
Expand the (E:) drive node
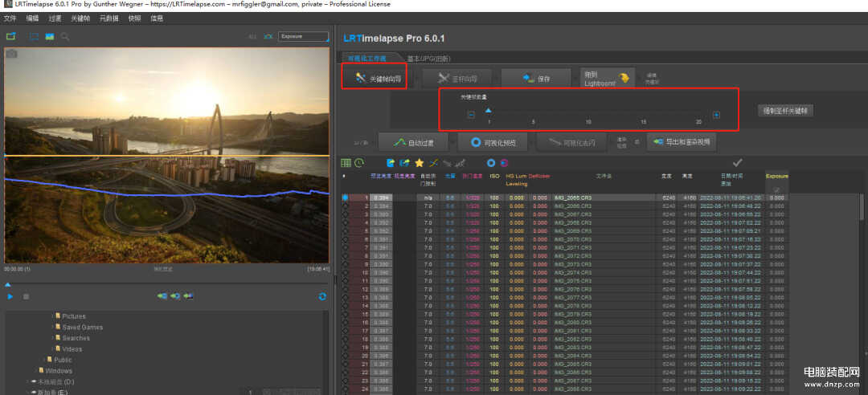click(27, 393)
